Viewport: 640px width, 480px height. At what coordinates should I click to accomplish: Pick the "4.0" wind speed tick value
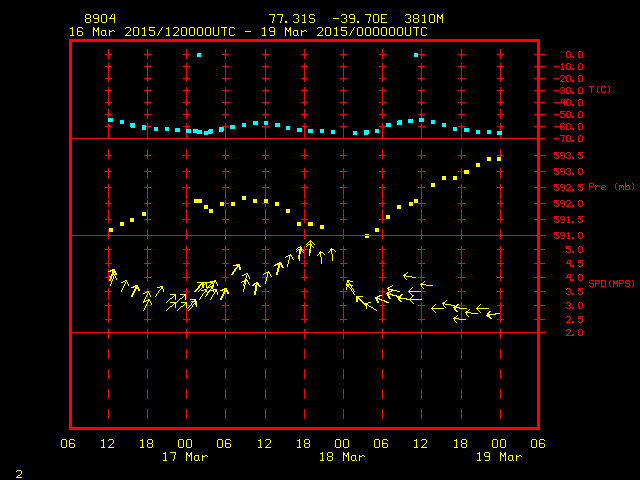574,278
